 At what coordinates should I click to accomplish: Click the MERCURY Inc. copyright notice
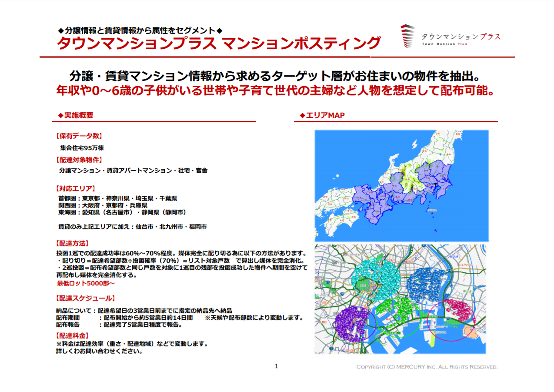pos(427,367)
